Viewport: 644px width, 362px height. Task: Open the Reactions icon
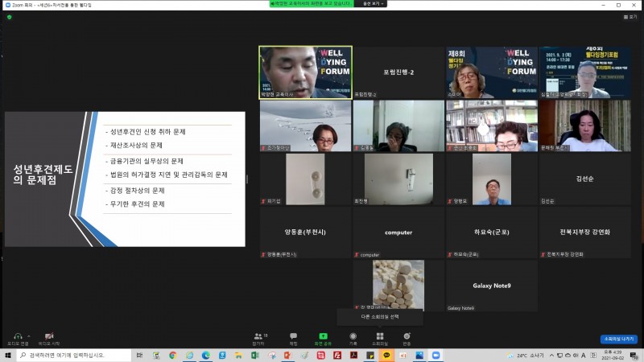(407, 338)
